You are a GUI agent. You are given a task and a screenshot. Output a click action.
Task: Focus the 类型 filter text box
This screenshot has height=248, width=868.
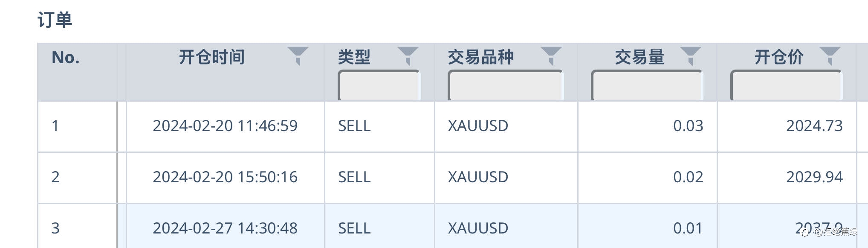379,85
